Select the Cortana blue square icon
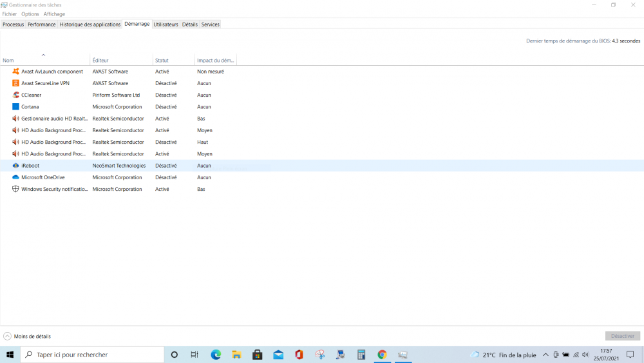The height and width of the screenshot is (363, 644). click(16, 107)
